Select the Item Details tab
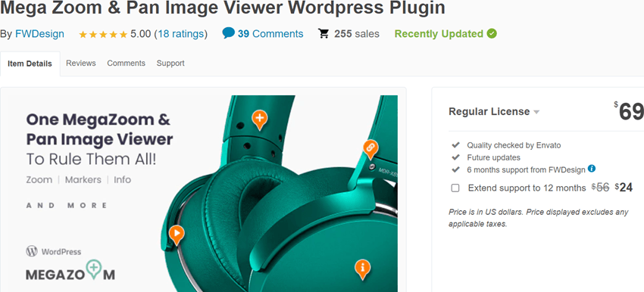 pyautogui.click(x=30, y=64)
